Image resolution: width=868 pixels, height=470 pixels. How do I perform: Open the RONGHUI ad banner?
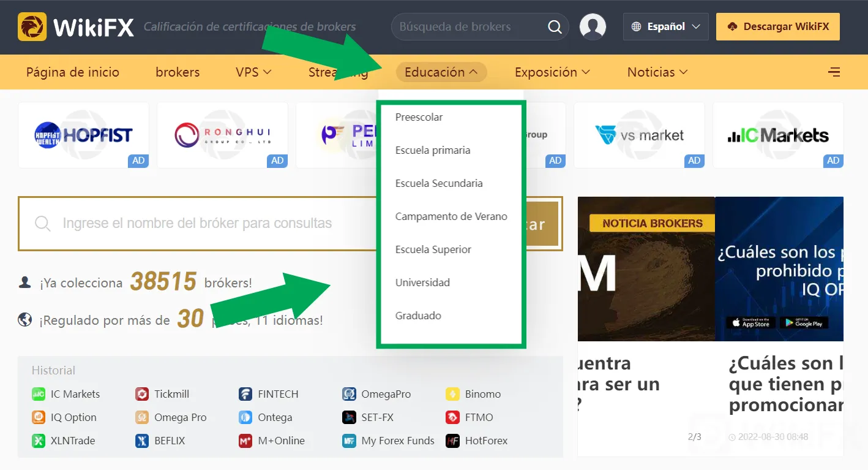pos(222,135)
